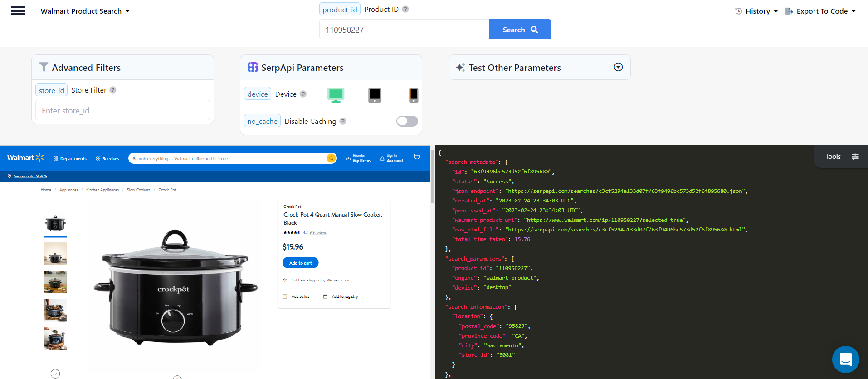Click the walmart_product_url link
The image size is (868, 379).
[606, 220]
